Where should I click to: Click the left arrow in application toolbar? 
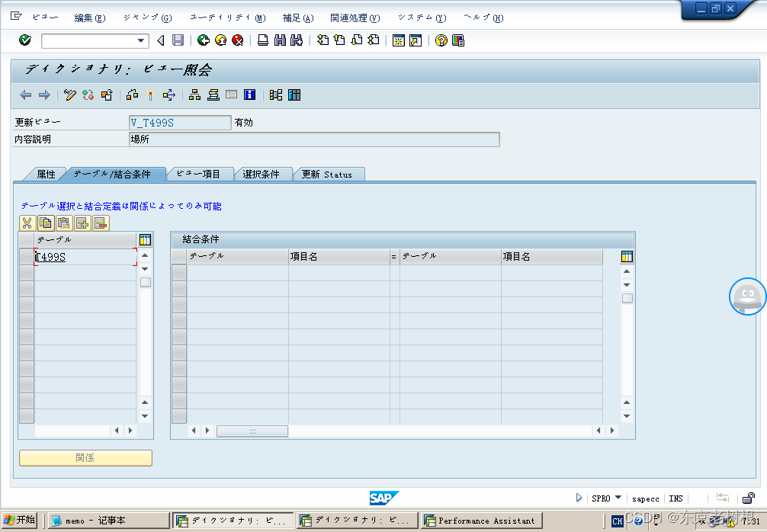click(x=25, y=95)
